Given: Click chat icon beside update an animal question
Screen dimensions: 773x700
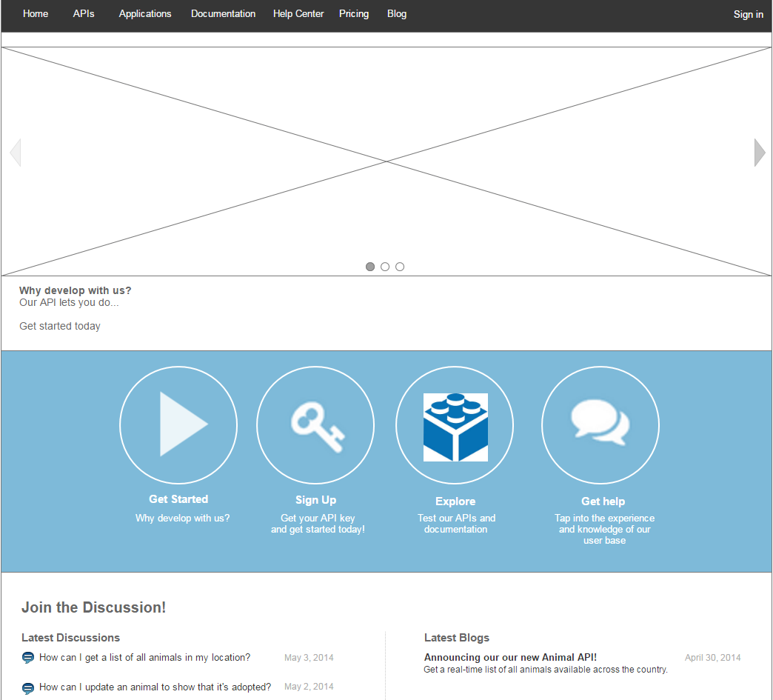Looking at the screenshot, I should (28, 688).
